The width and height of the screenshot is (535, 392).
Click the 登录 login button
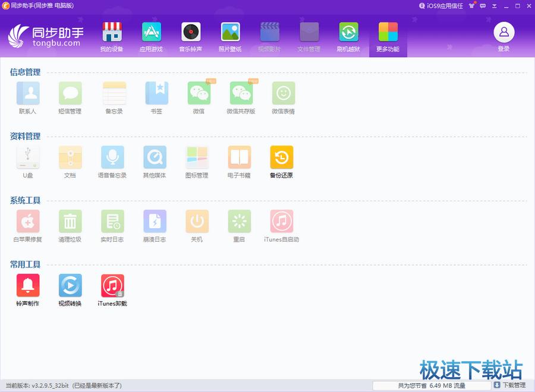503,37
